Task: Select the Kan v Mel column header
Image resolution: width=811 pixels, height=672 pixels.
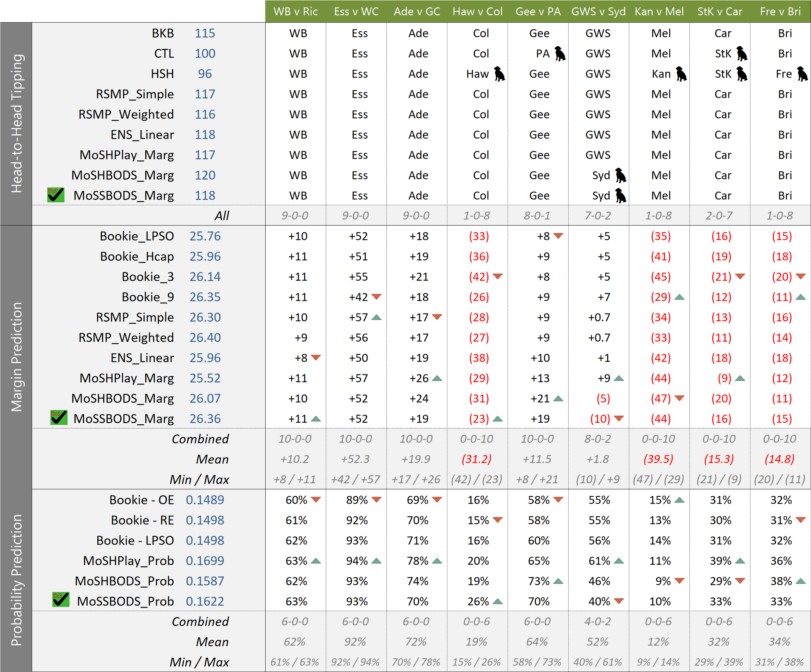Action: tap(659, 12)
